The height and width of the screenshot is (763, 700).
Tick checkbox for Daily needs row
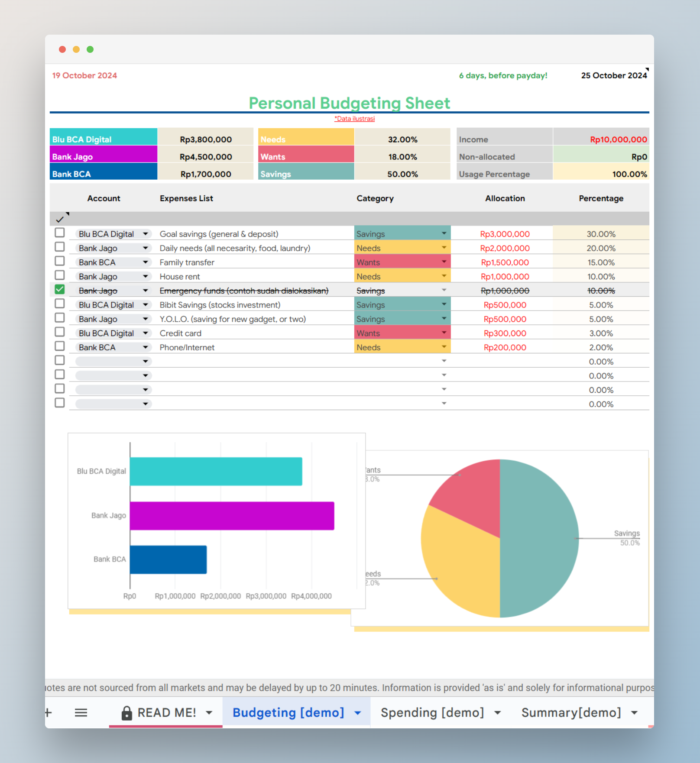(x=60, y=247)
